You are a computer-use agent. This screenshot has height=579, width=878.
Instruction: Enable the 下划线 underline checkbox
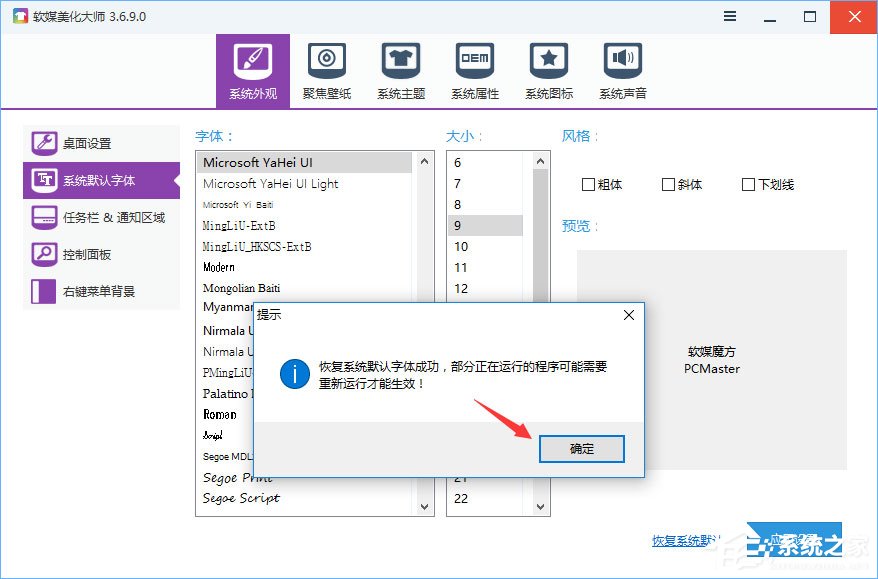[x=747, y=184]
